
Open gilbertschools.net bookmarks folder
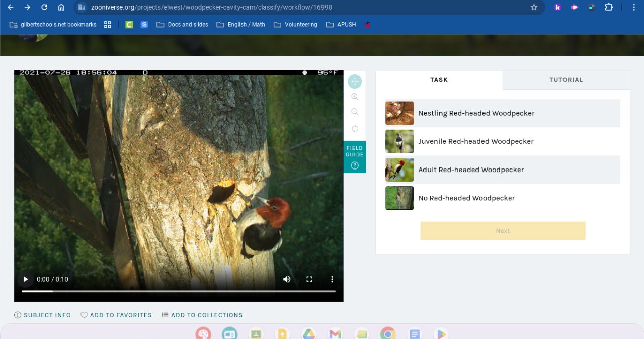pos(53,24)
